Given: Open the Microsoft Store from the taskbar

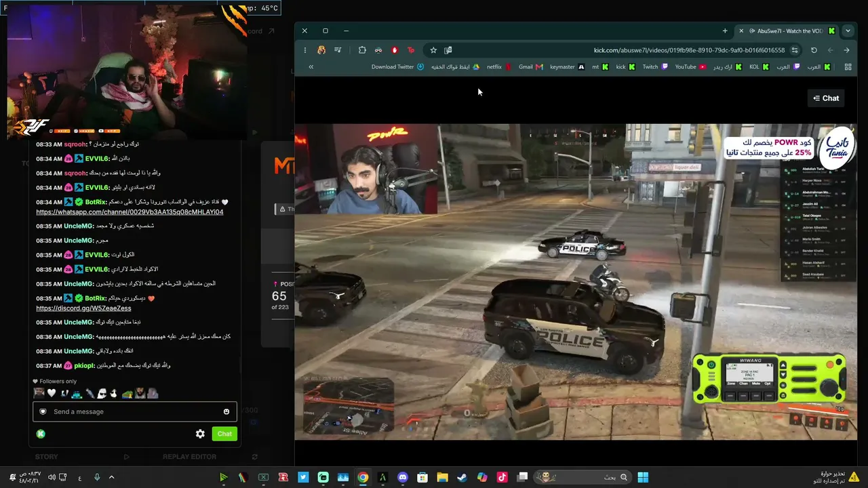Looking at the screenshot, I should [422, 477].
